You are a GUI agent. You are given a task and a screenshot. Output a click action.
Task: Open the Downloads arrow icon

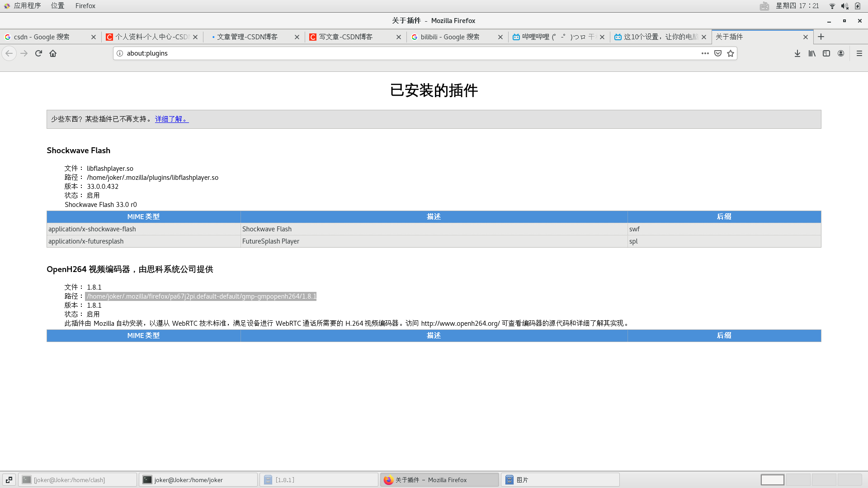tap(797, 53)
